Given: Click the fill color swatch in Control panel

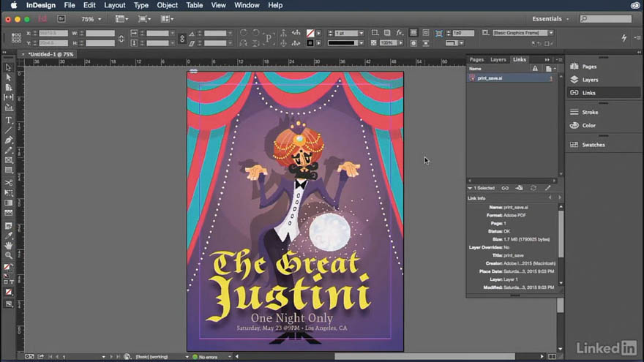Looking at the screenshot, I should (310, 33).
